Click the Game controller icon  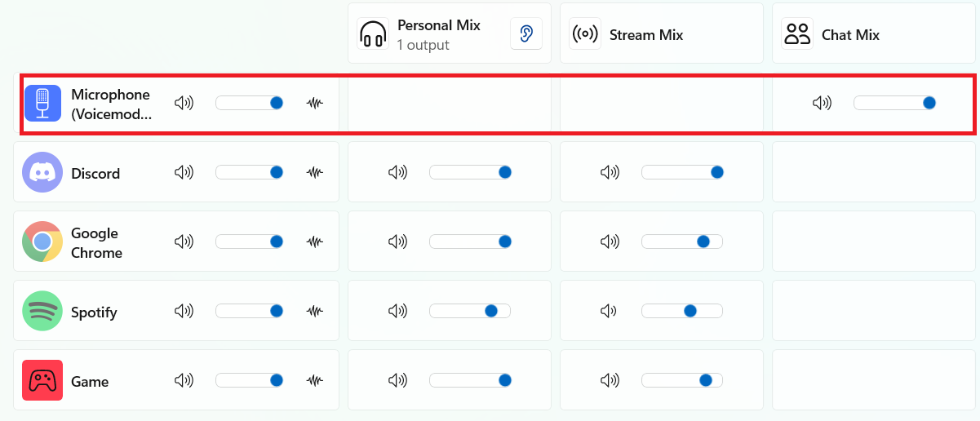click(x=42, y=380)
